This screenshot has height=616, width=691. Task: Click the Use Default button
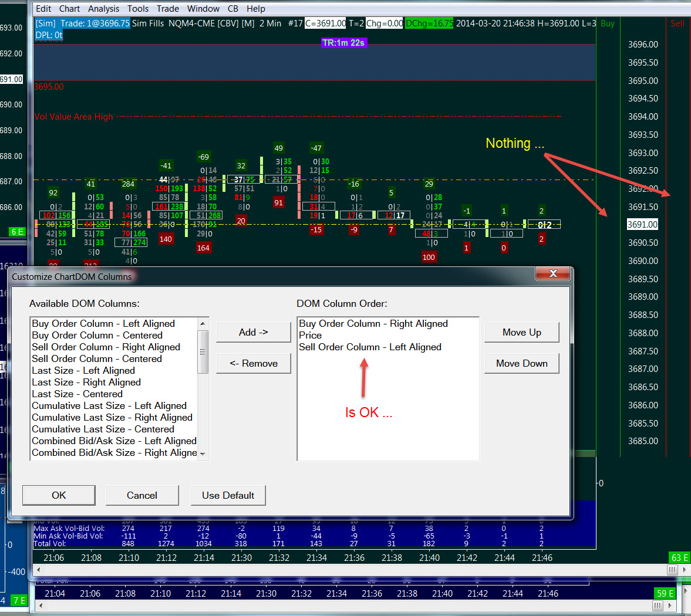[x=228, y=495]
